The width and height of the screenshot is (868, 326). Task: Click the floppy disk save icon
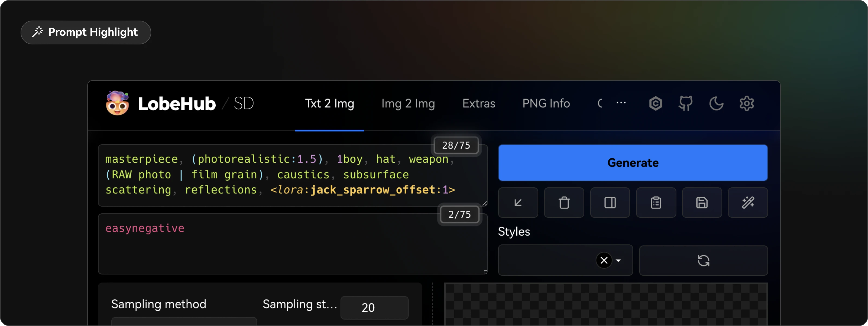tap(702, 203)
